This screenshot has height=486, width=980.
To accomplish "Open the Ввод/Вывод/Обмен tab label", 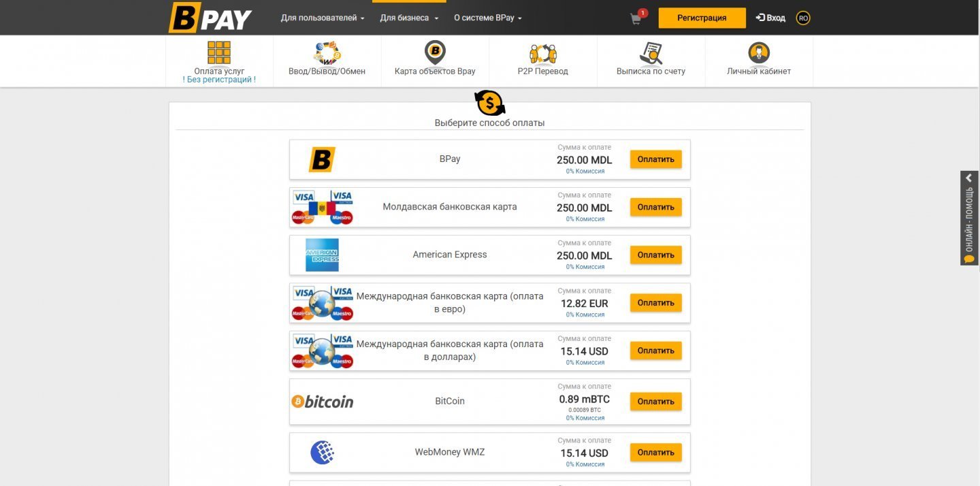I will pos(327,71).
